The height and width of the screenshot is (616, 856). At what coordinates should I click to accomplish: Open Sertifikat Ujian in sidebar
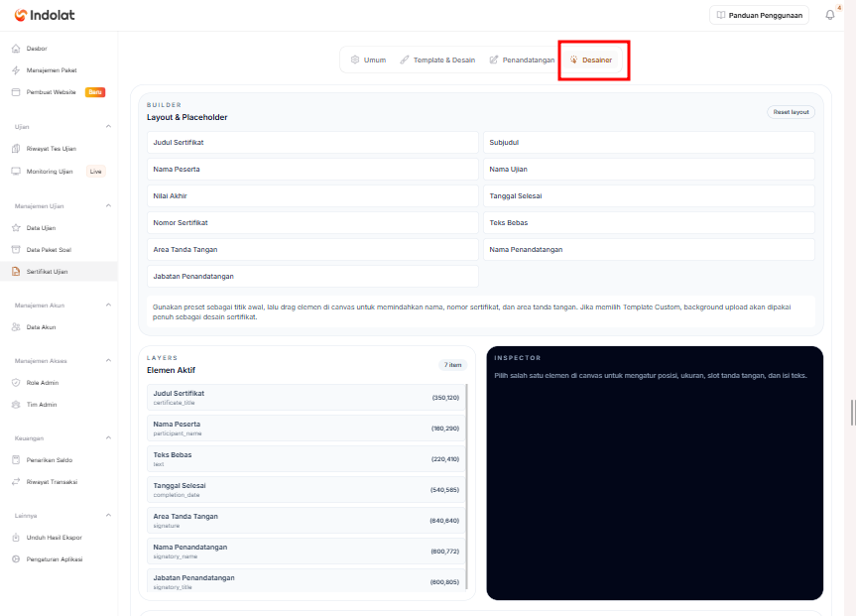[59, 272]
